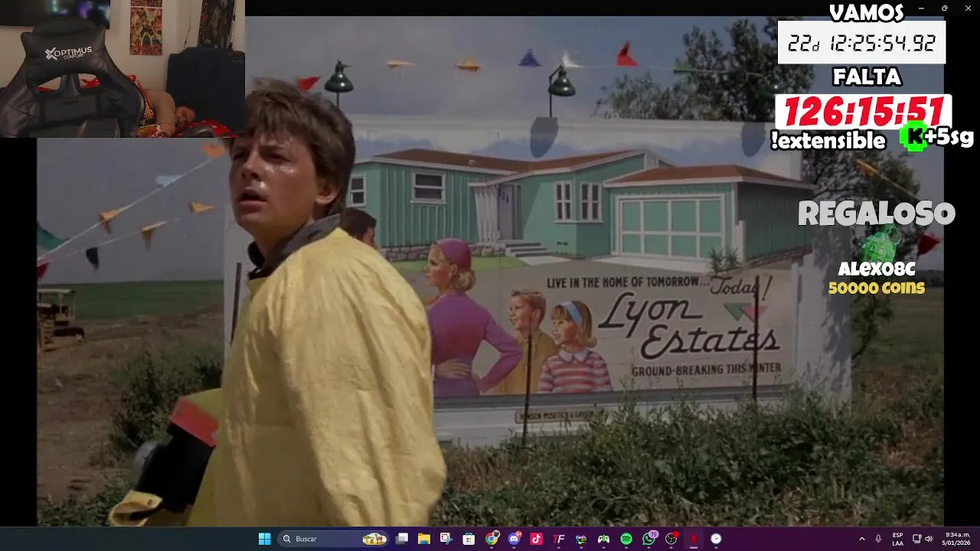
Task: Click the ALEXO8C username text
Action: pos(877,269)
